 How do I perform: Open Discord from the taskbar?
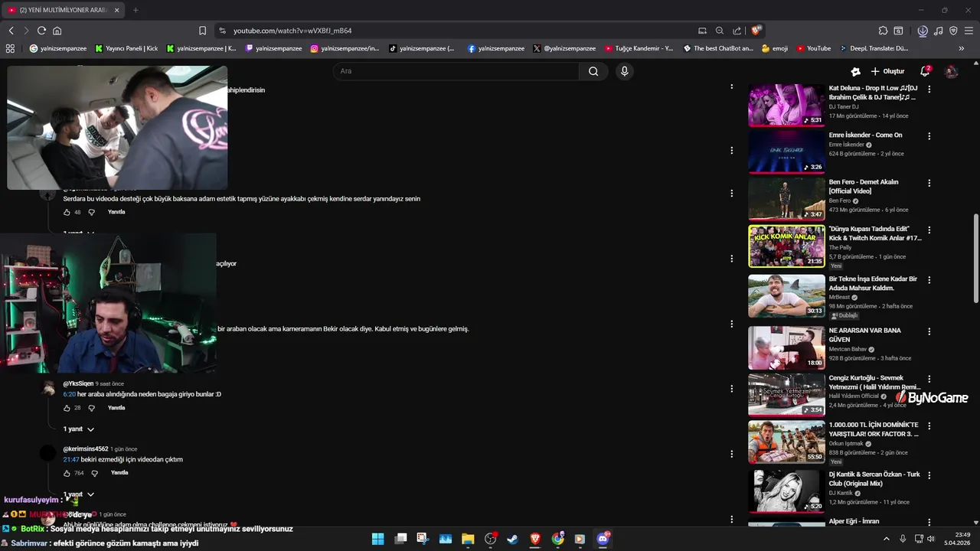pos(603,539)
